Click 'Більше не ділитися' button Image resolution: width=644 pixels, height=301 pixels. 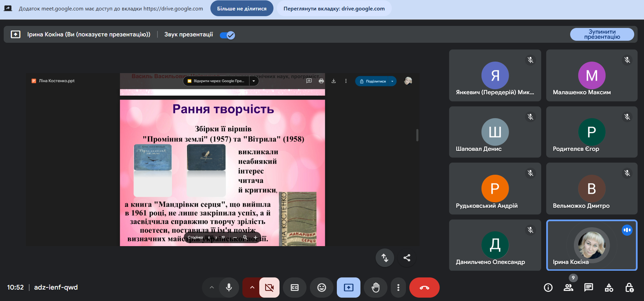[242, 8]
